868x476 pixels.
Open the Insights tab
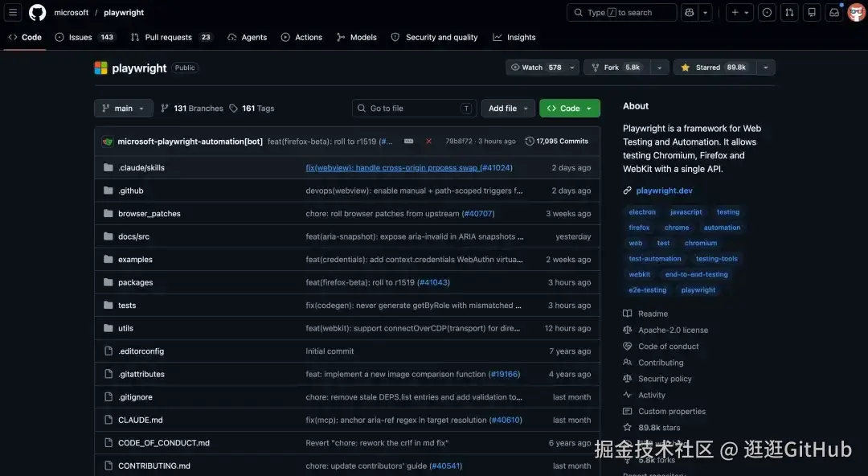pos(514,37)
